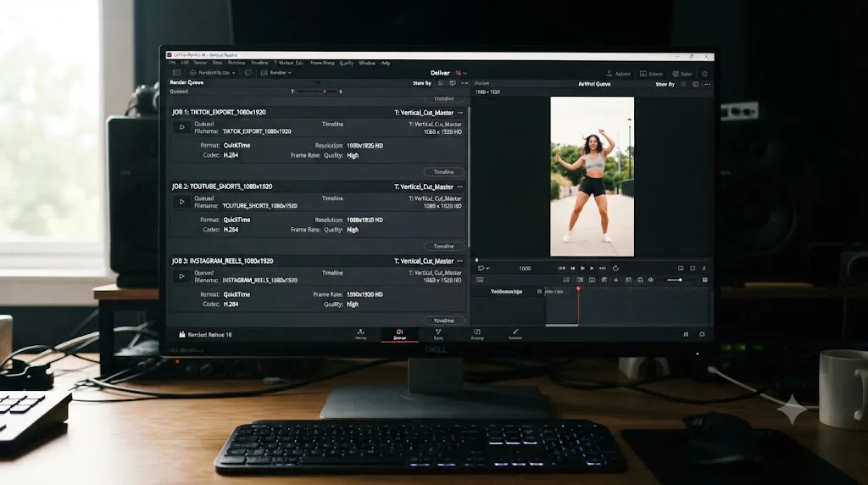Toggle loop playback icon in viewer
This screenshot has height=485, width=868.
tap(615, 269)
